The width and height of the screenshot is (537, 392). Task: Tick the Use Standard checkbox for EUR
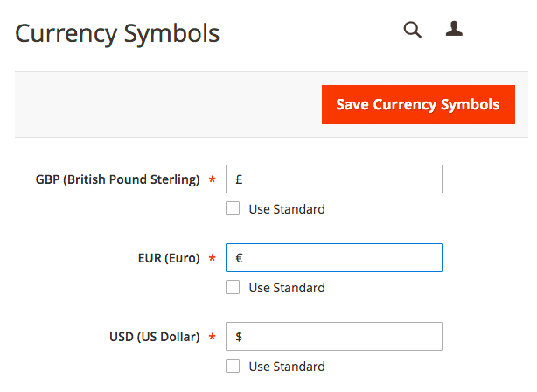pos(233,288)
